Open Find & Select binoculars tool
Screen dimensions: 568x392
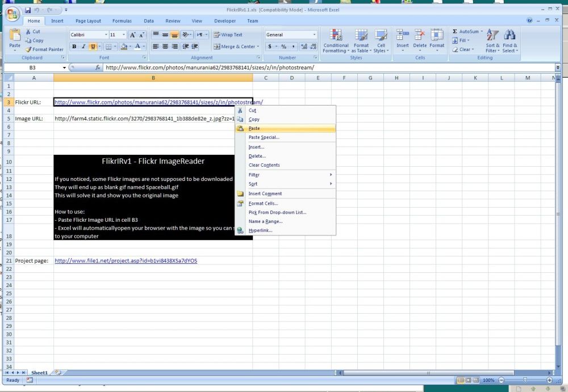tap(510, 41)
